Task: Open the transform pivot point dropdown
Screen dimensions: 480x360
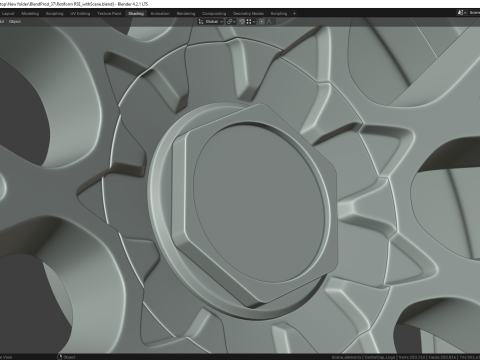Action: [x=231, y=22]
